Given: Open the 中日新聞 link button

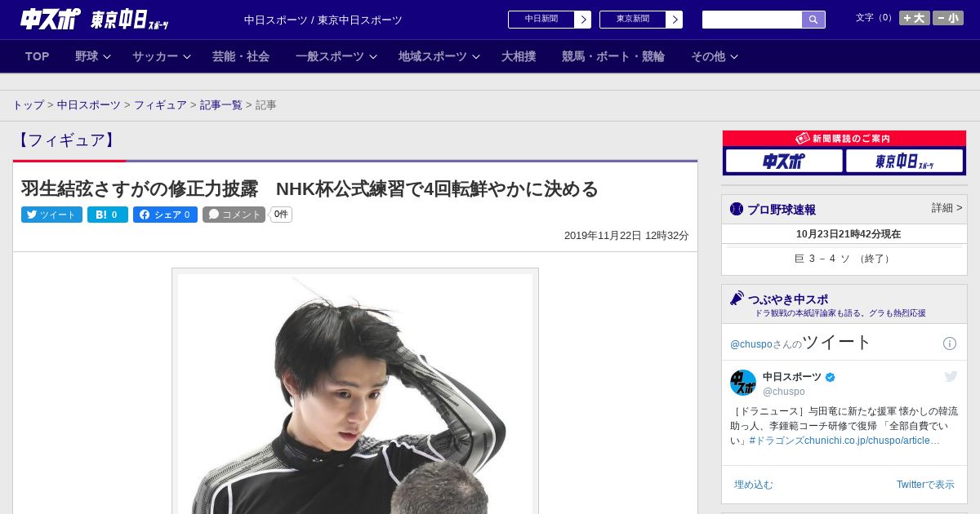Looking at the screenshot, I should (541, 20).
